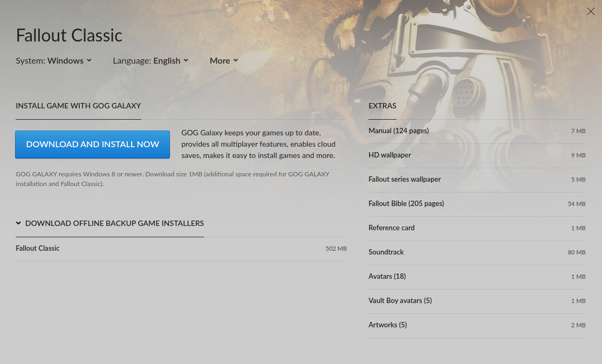Open the Language: English dropdown
602x364 pixels.
(x=150, y=60)
